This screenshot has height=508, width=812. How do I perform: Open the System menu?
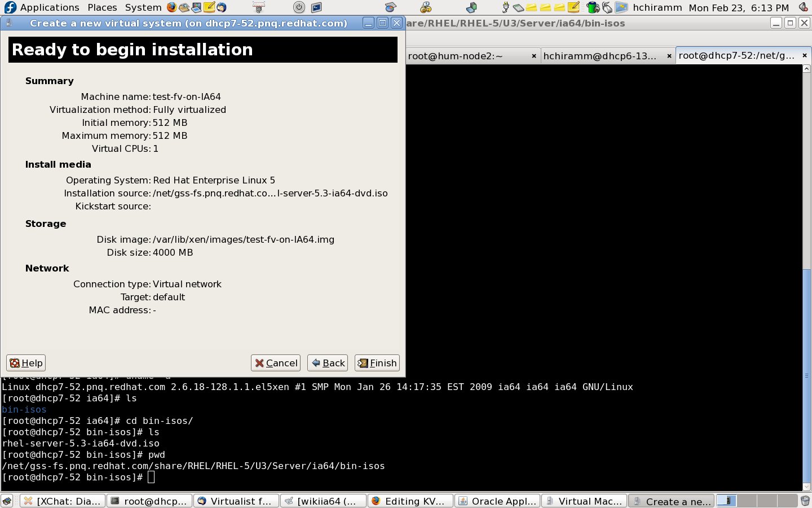click(x=143, y=7)
